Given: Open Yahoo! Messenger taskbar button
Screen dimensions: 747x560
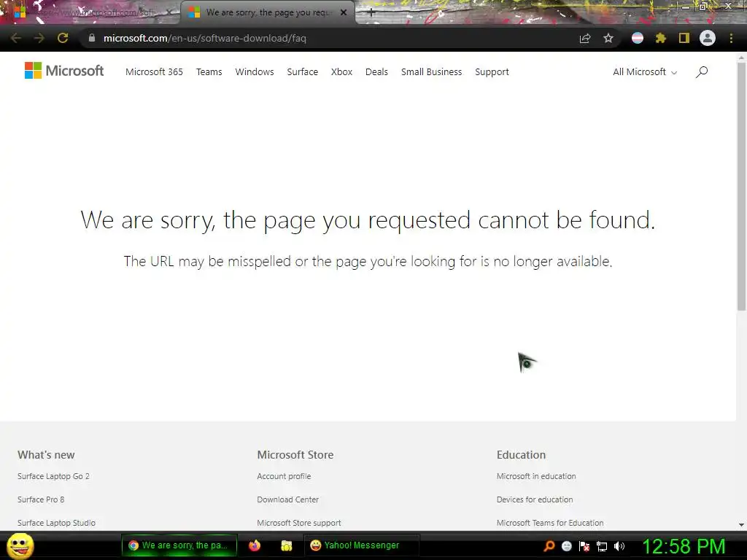Looking at the screenshot, I should [x=361, y=545].
